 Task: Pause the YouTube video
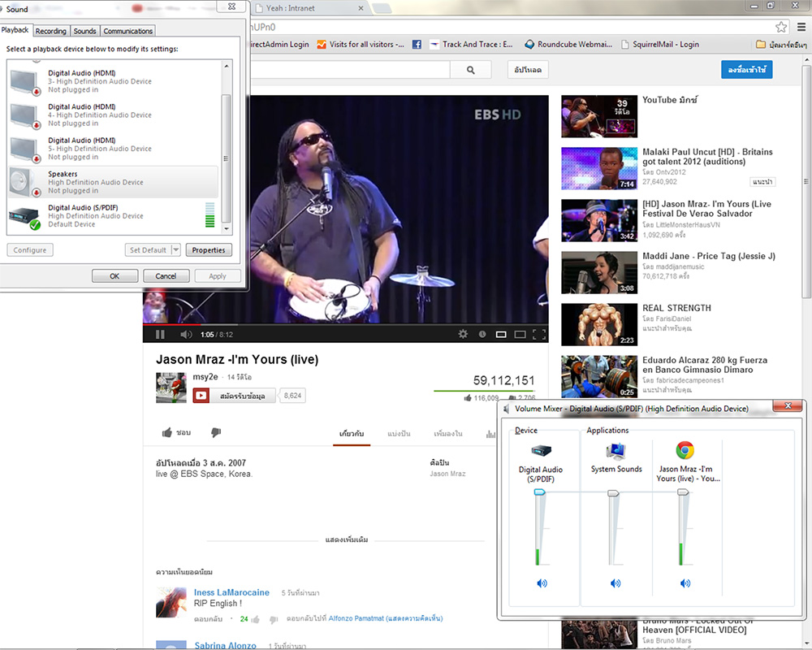pyautogui.click(x=160, y=334)
